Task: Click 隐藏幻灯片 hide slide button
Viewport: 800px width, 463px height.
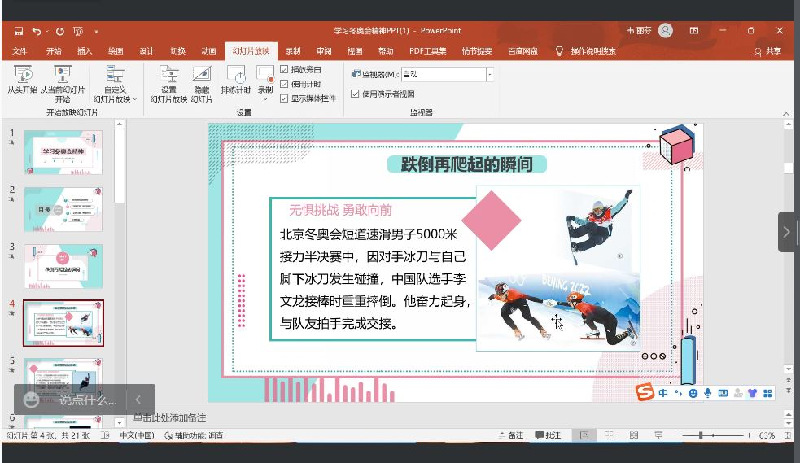Action: pos(202,84)
